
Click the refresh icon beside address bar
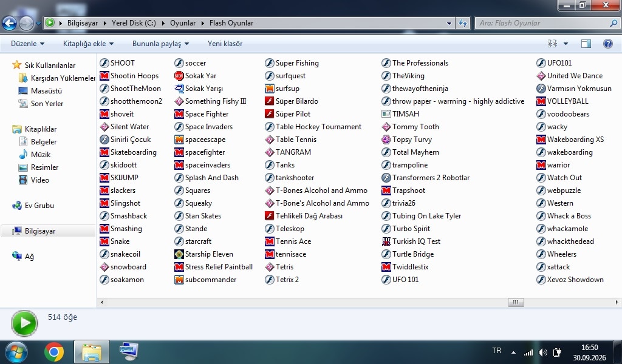click(462, 23)
